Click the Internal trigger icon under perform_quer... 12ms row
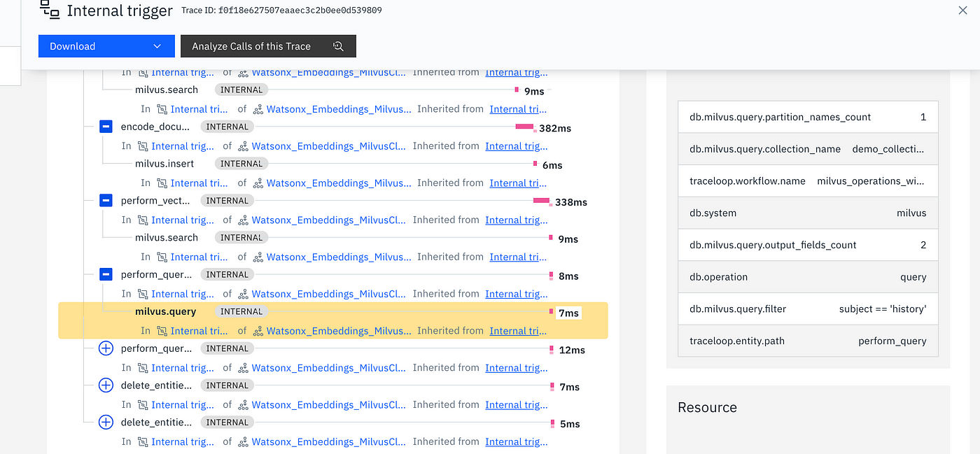Viewport: 980px width, 454px height. pyautogui.click(x=143, y=368)
